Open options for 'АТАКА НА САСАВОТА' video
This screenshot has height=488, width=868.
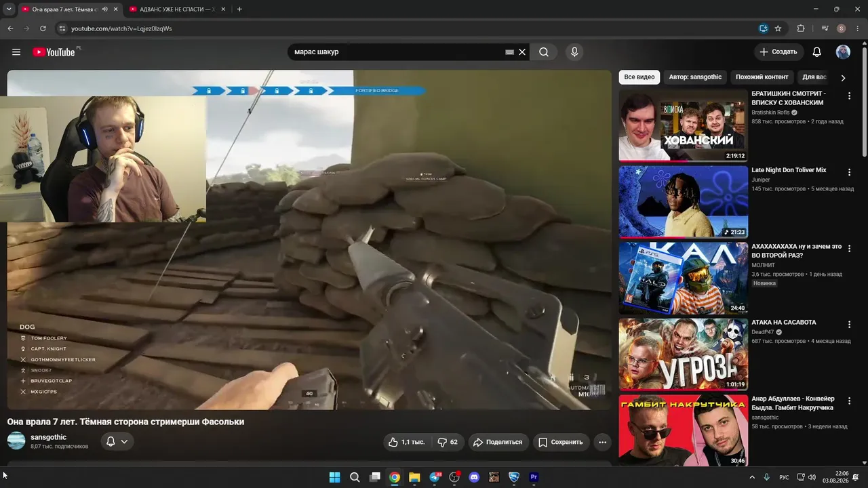point(849,325)
